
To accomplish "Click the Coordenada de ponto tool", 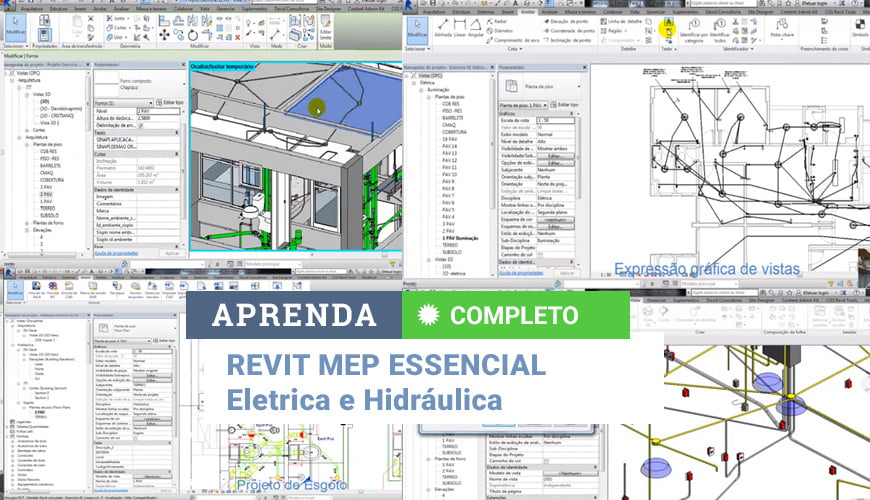I will point(569,31).
